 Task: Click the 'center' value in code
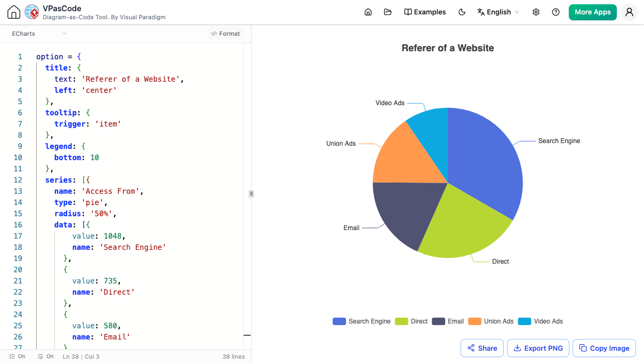coord(99,90)
